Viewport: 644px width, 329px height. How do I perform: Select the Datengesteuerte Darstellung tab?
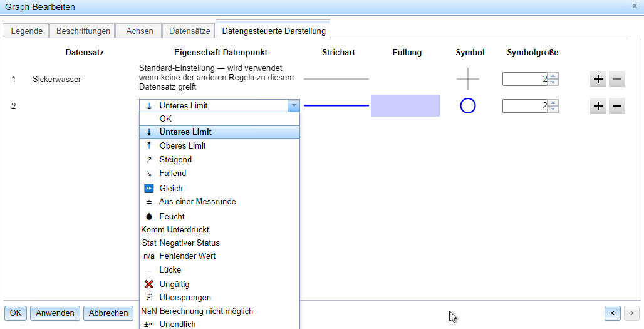[274, 31]
